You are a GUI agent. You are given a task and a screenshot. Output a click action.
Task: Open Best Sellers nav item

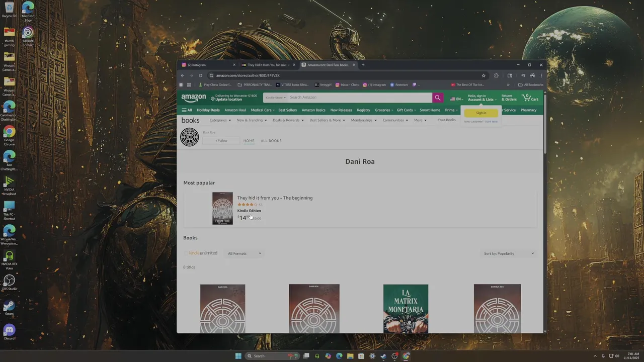[287, 110]
